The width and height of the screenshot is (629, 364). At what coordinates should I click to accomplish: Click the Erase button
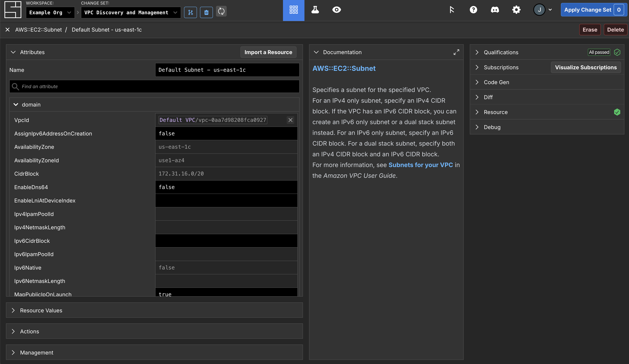(590, 30)
